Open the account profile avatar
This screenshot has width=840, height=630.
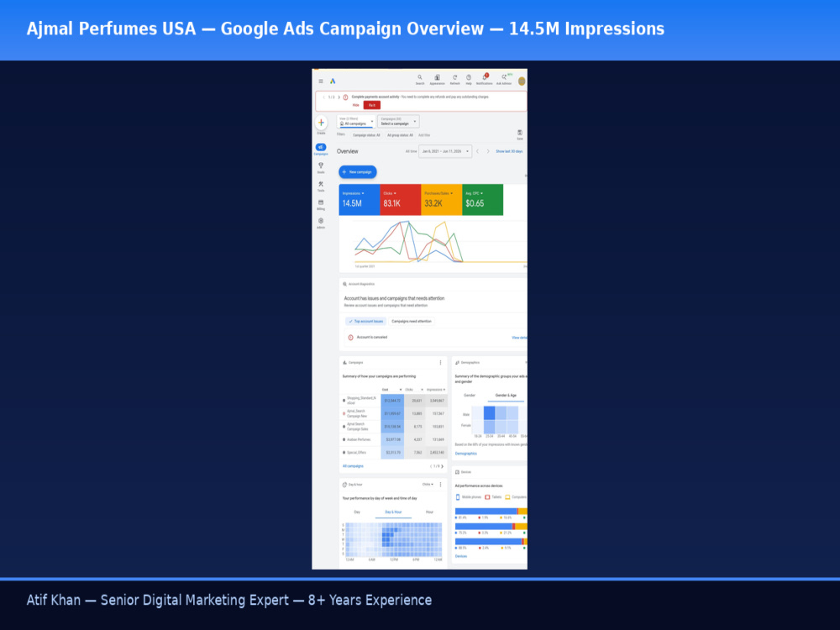(x=522, y=81)
